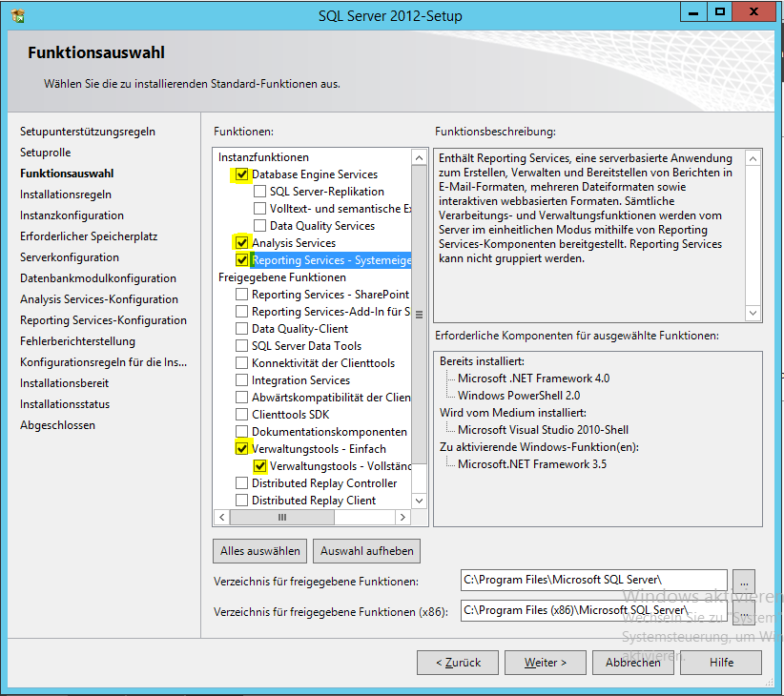Click down arrow in Funktionsbeschreibung box

[753, 313]
